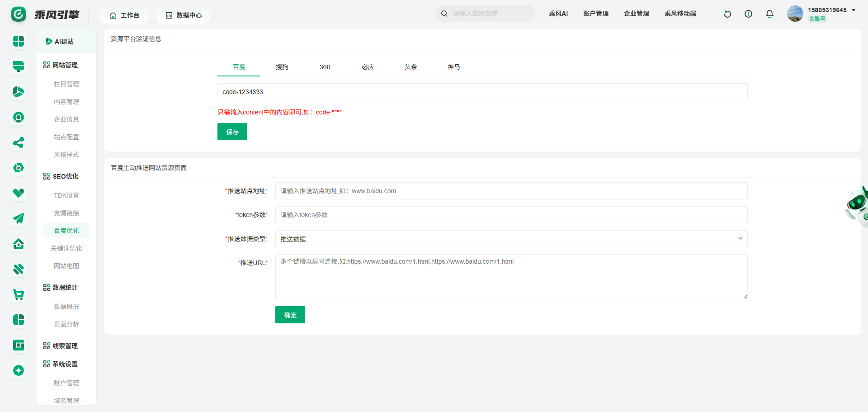Screen dimensions: 868x412
Task: Open the 推送数据类型 dropdown
Action: 511,239
